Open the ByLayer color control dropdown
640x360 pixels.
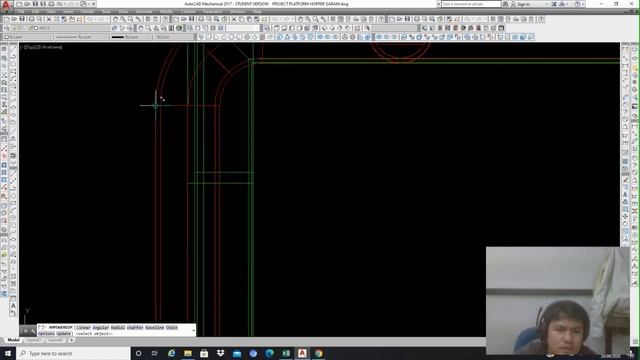(x=28, y=37)
